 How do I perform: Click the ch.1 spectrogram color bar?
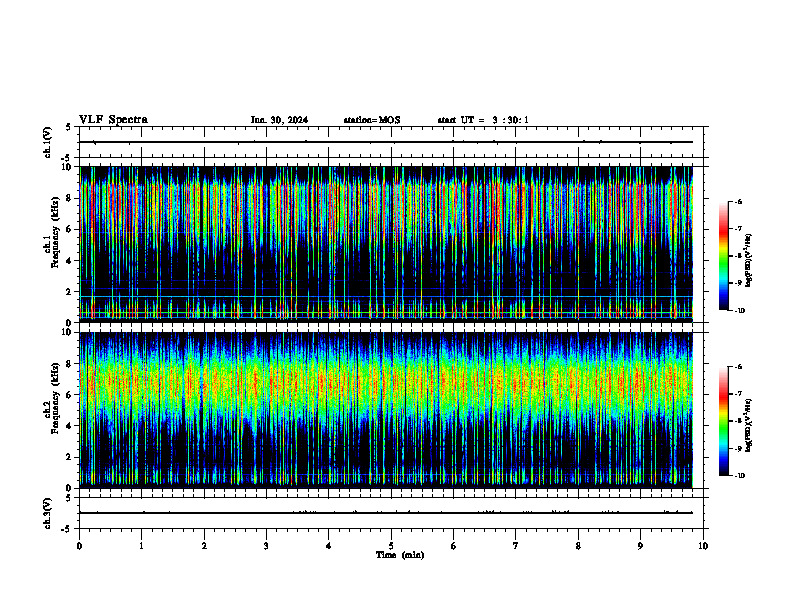(723, 256)
